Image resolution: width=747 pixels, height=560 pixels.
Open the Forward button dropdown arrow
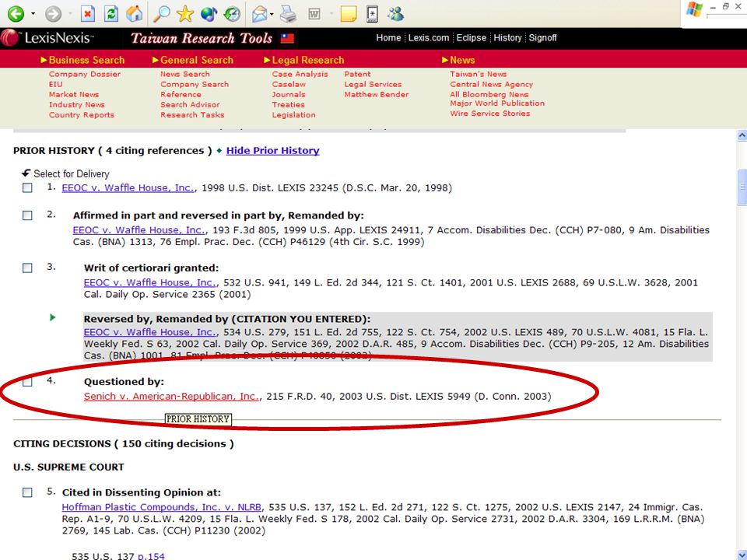click(x=71, y=14)
